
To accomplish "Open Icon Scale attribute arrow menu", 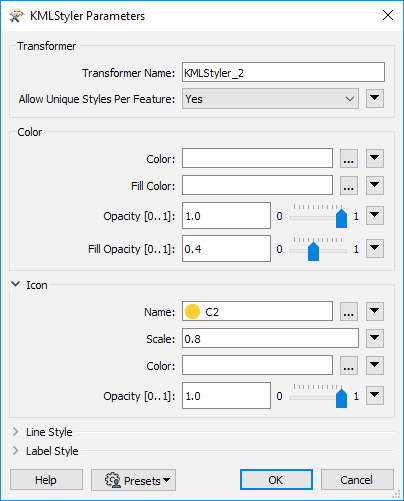I will point(375,338).
